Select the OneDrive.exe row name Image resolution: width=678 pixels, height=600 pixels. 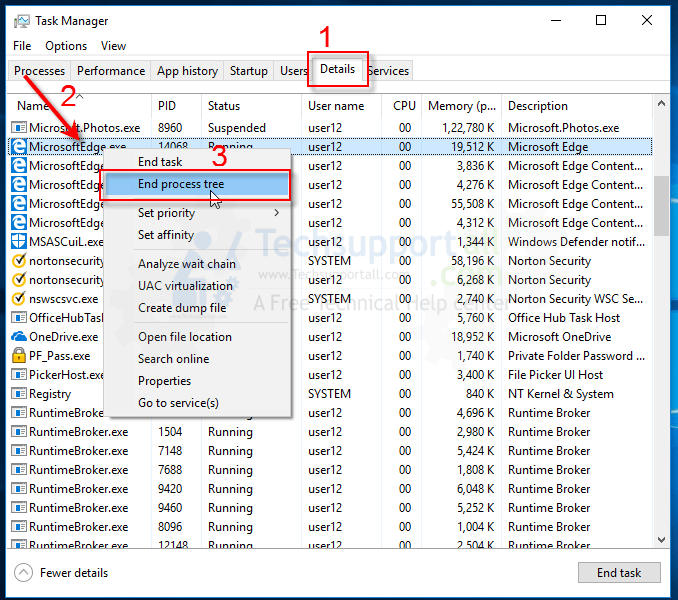[x=64, y=337]
